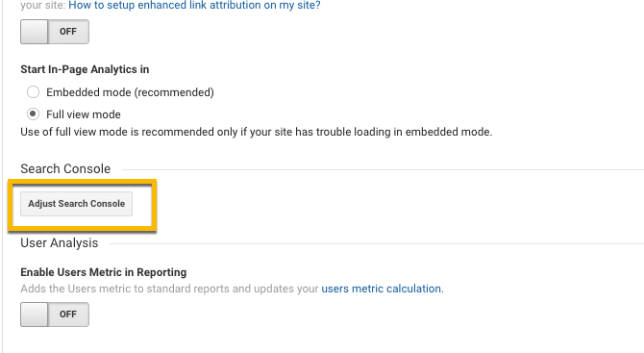The width and height of the screenshot is (644, 353).
Task: Click the Embedded mode (recommended) label
Action: (x=130, y=92)
